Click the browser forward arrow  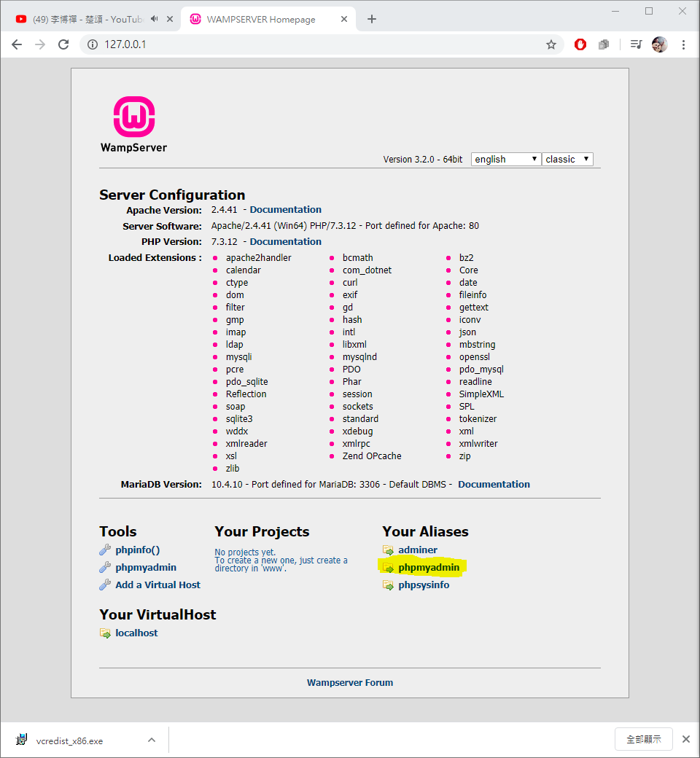coord(40,44)
